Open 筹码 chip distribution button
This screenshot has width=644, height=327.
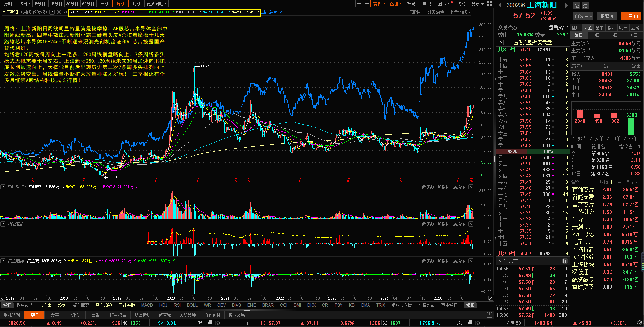pyautogui.click(x=411, y=4)
